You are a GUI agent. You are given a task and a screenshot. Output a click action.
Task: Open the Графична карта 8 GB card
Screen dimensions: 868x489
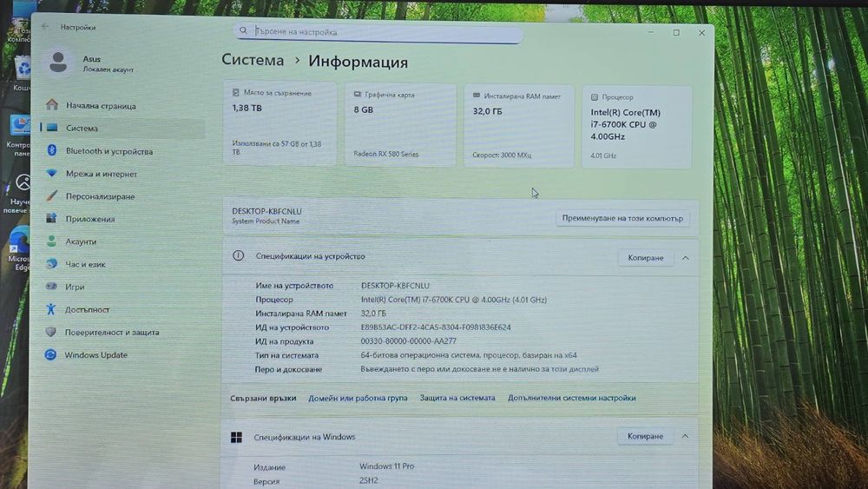coord(400,124)
